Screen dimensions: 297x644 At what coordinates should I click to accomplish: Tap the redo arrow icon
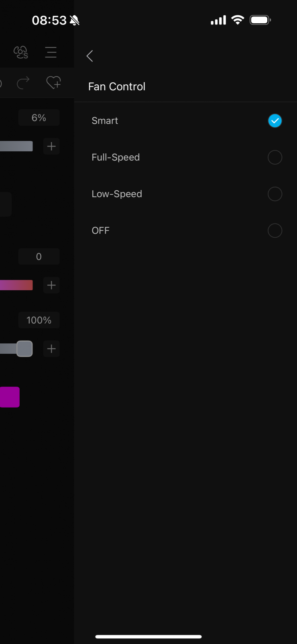pyautogui.click(x=23, y=83)
